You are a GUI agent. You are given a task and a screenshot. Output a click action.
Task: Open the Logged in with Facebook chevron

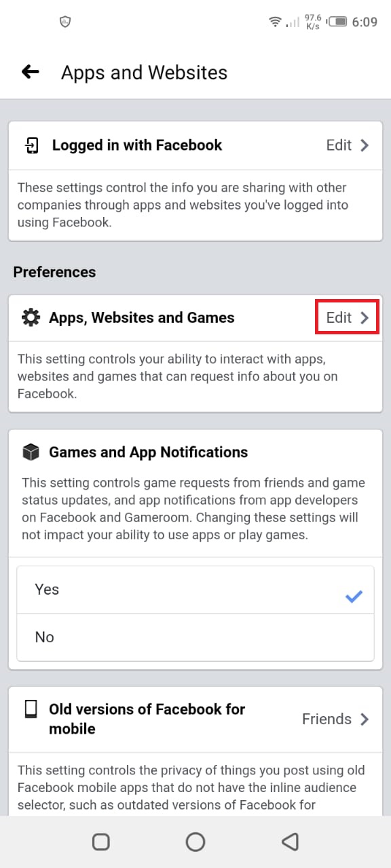pos(365,145)
